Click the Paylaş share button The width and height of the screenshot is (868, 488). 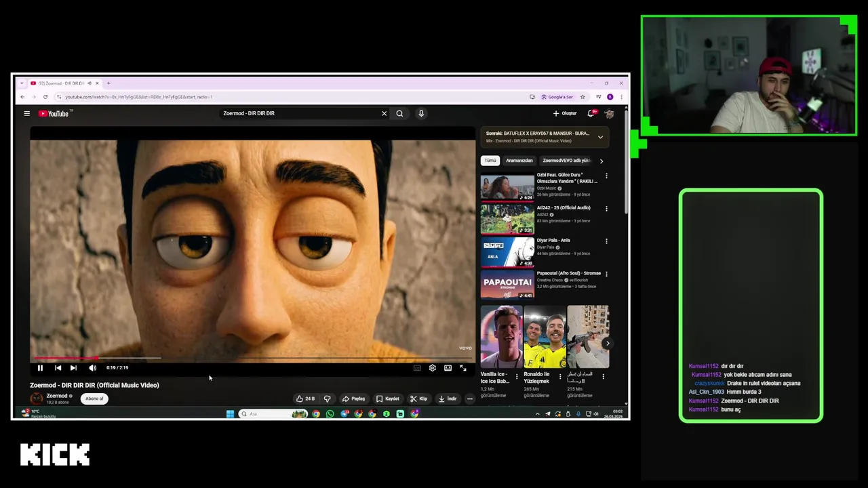[353, 399]
